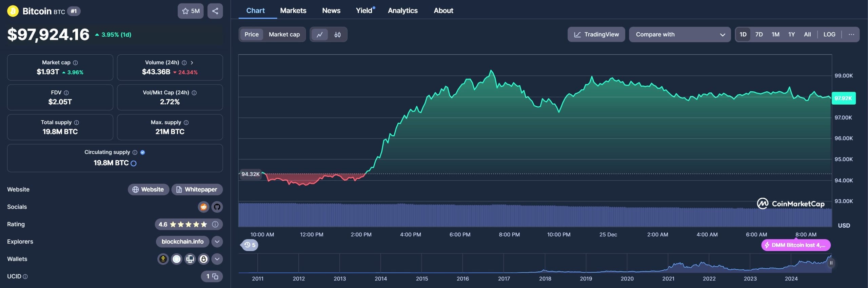Select line chart view icon

319,34
